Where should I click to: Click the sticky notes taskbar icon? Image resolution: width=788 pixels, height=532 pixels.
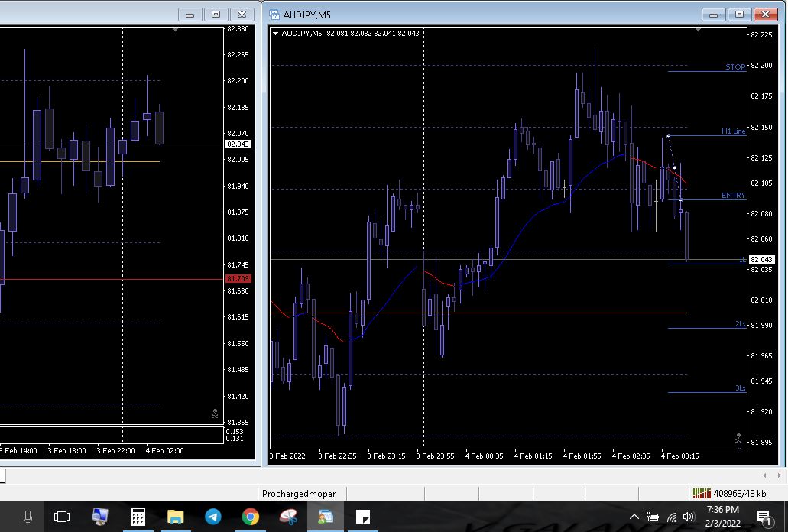point(363,517)
